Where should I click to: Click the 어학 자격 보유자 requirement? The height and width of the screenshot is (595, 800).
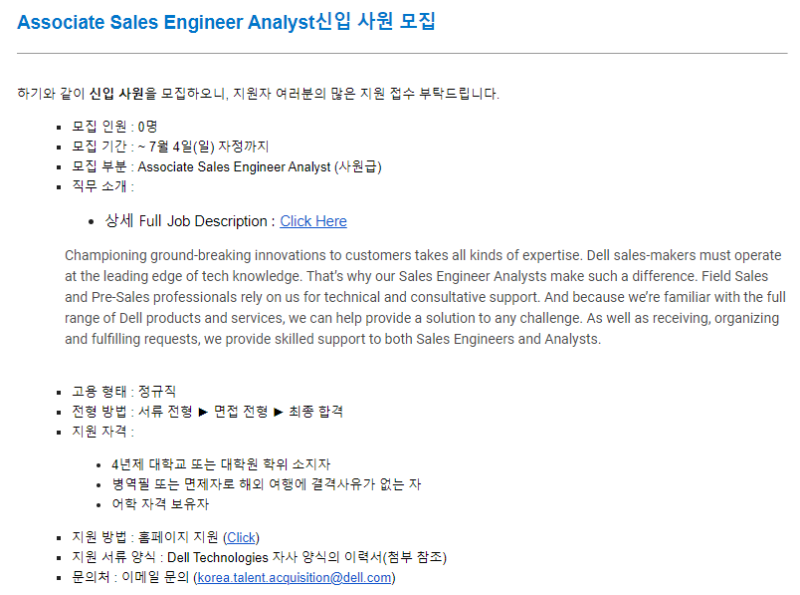(x=160, y=504)
